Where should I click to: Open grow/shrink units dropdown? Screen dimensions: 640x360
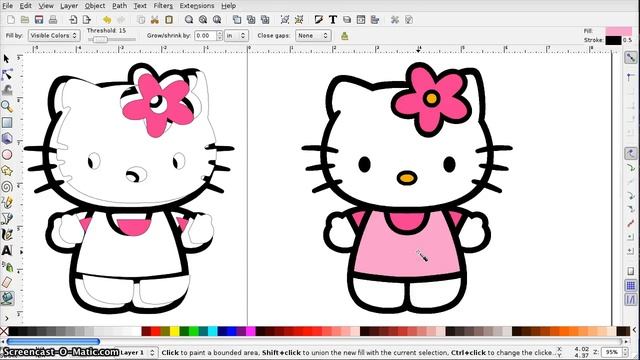[236, 36]
